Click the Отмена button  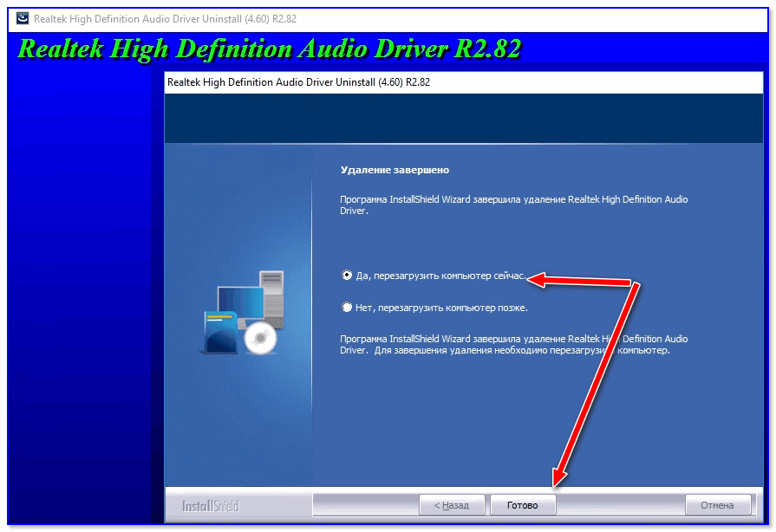pyautogui.click(x=717, y=505)
